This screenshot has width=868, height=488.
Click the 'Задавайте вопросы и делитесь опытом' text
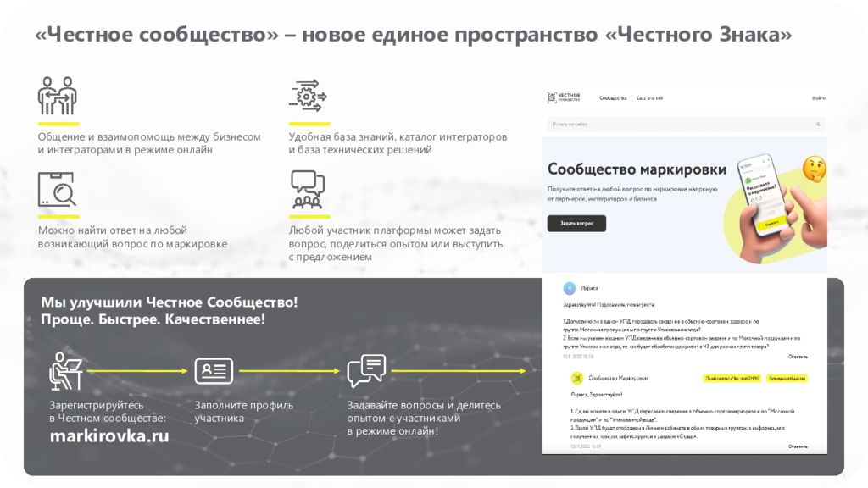coord(424,412)
